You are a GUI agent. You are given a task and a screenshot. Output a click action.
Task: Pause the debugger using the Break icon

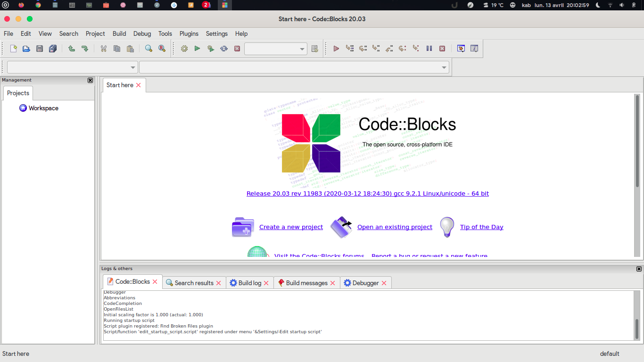(x=429, y=49)
